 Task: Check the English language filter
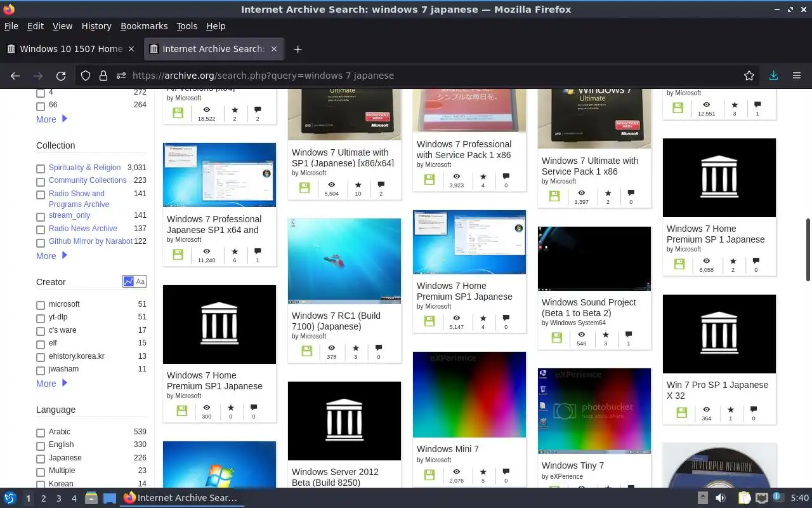(41, 446)
